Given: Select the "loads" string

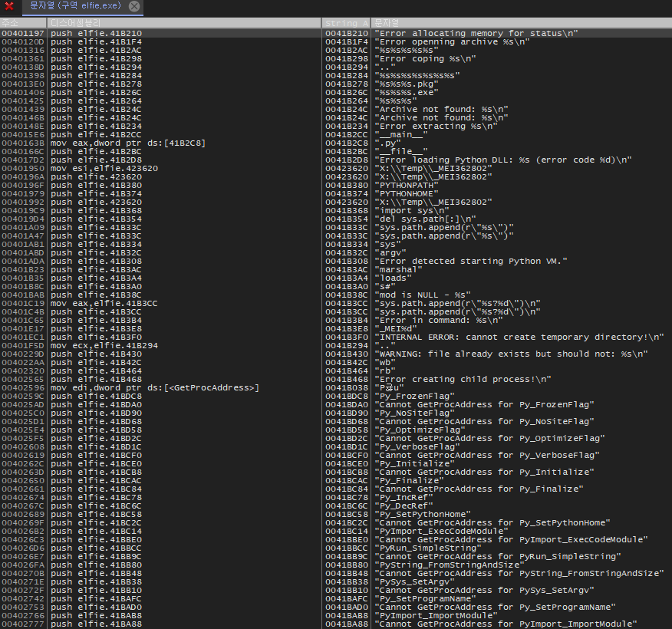Looking at the screenshot, I should (x=393, y=278).
